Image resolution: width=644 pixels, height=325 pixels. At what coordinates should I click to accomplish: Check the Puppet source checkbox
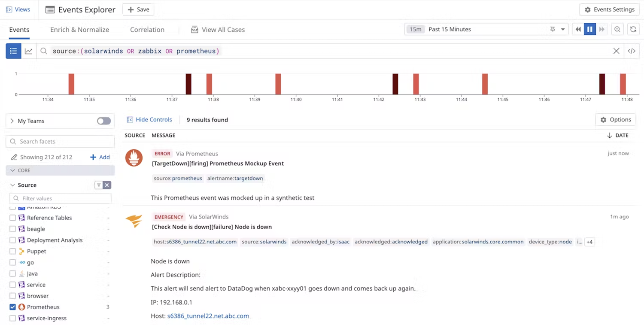pyautogui.click(x=12, y=251)
